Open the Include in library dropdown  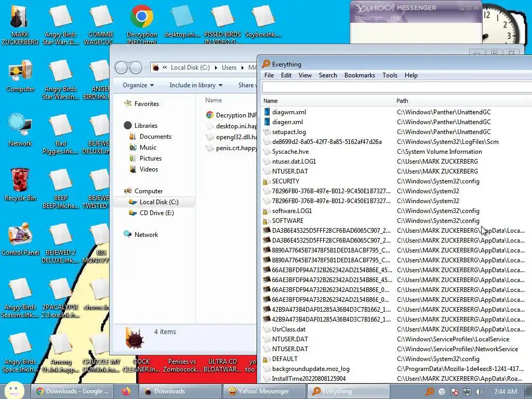tap(196, 85)
